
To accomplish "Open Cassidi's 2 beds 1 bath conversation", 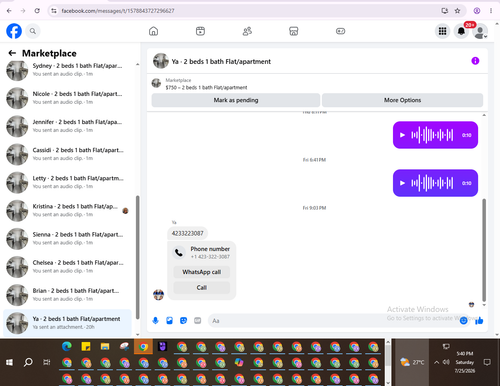I will point(68,154).
